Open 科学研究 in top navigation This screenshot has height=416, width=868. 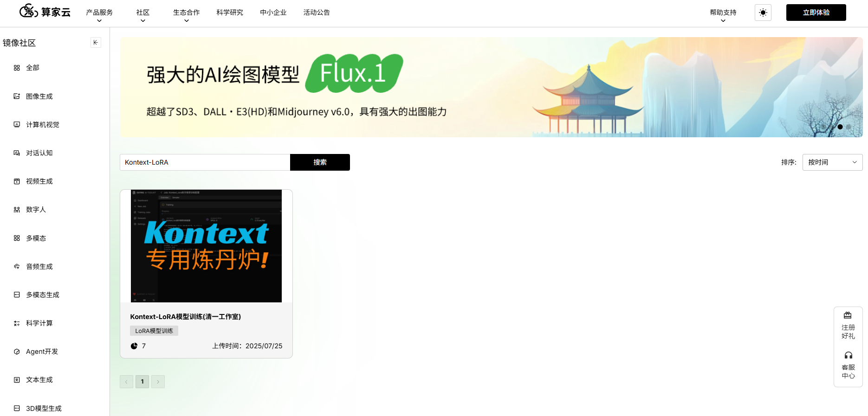[230, 13]
